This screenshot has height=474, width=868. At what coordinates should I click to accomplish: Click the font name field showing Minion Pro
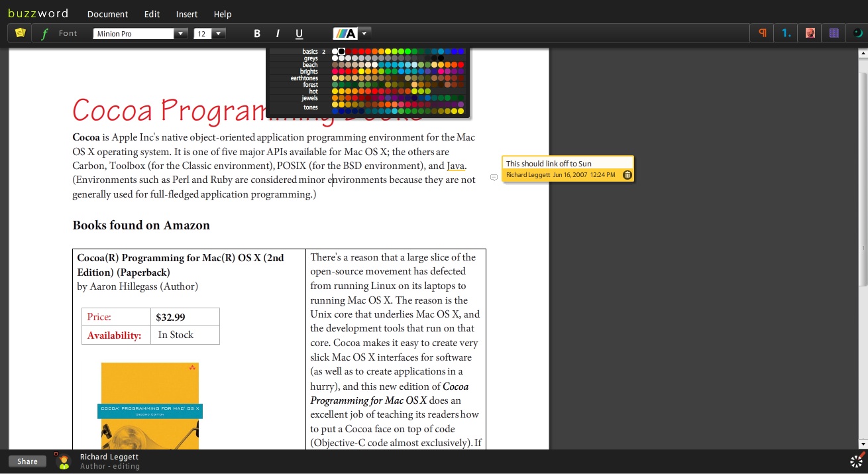pyautogui.click(x=133, y=33)
